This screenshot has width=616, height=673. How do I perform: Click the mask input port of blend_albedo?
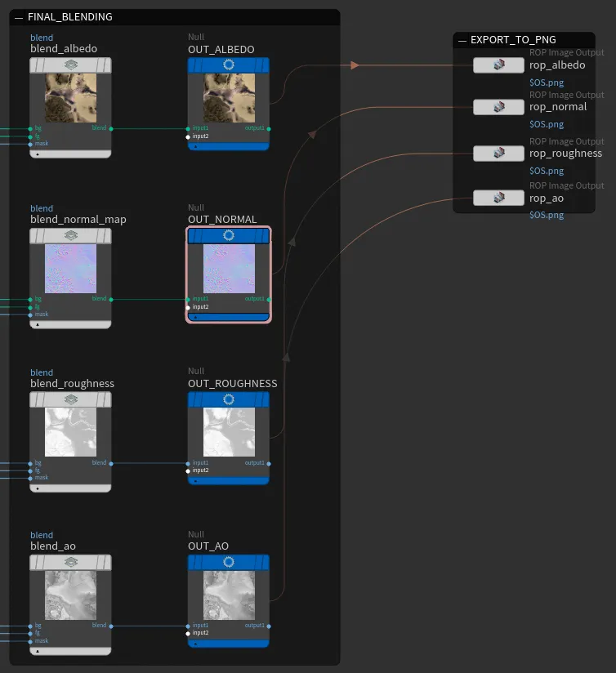pos(30,145)
